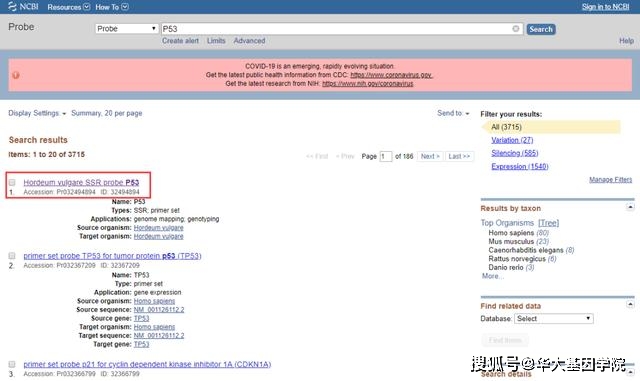Go to the Next results page
Screen dimensions: 640x381
(430, 156)
